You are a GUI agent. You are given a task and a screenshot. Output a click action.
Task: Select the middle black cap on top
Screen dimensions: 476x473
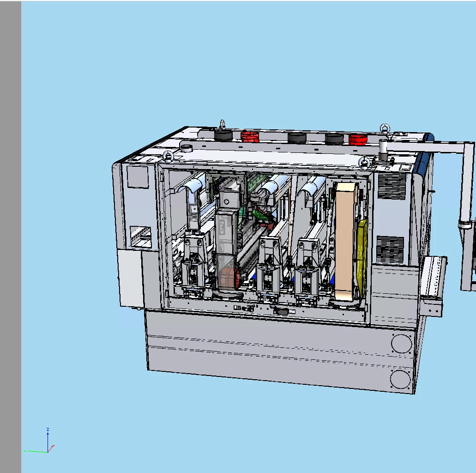[x=297, y=138]
